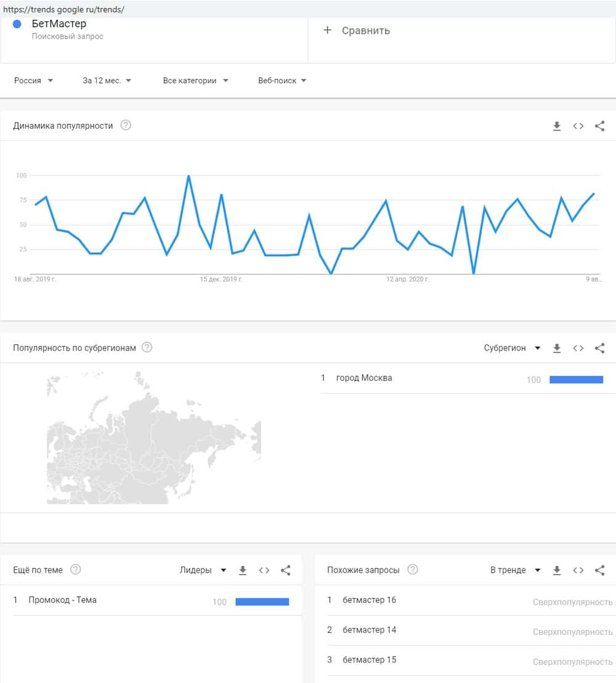Change the Веб-поиск search type
This screenshot has height=683, width=616.
(x=282, y=81)
